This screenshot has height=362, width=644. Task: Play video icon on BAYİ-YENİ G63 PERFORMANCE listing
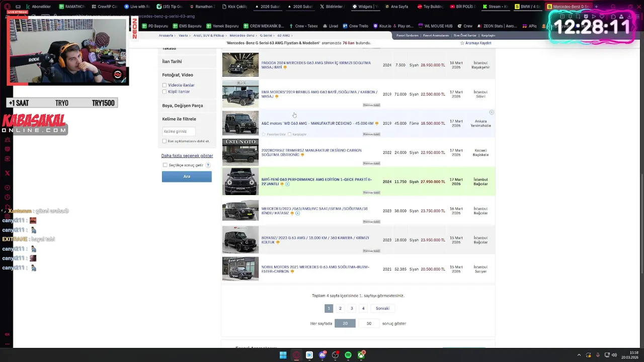coord(287,184)
